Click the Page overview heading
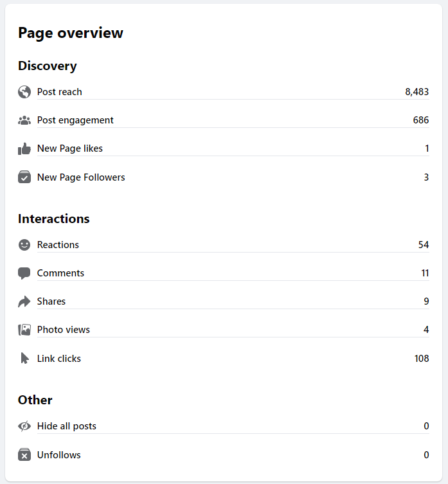 click(x=71, y=33)
